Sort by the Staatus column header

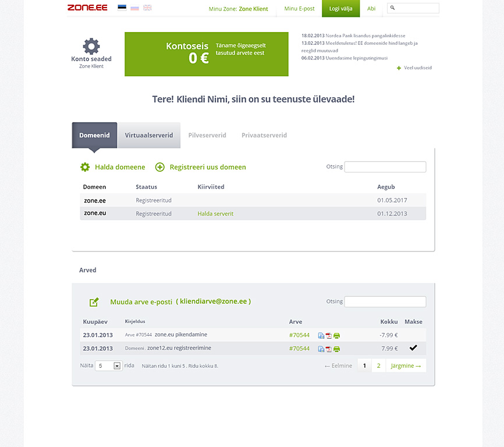tap(146, 187)
